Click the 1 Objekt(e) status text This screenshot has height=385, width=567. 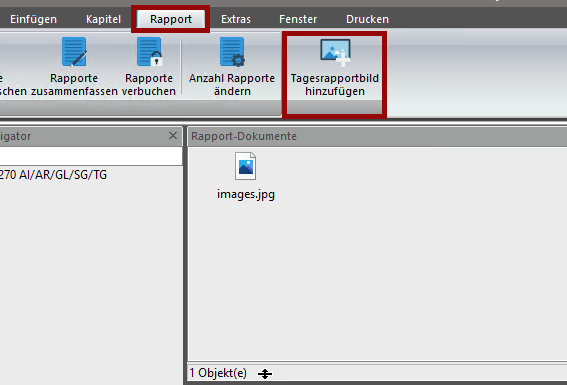pos(218,373)
